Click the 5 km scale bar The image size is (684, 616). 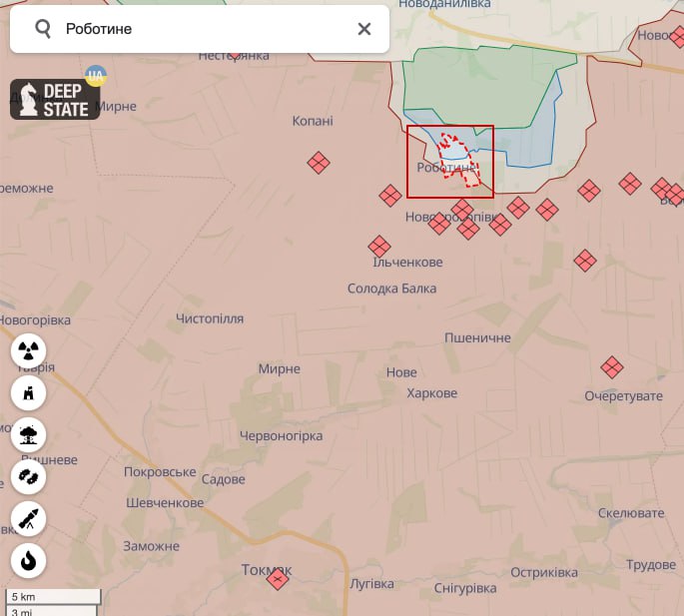click(52, 597)
